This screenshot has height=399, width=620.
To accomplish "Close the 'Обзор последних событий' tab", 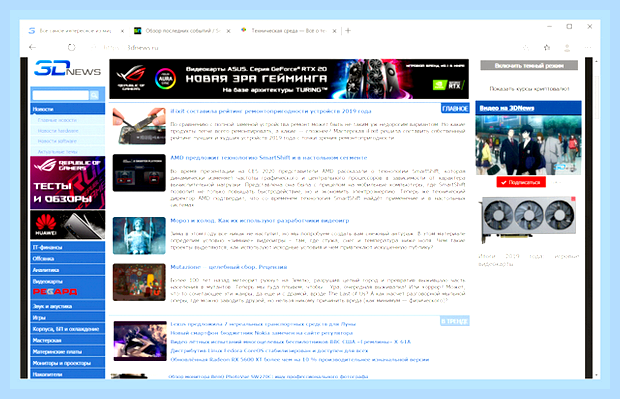I will (x=229, y=31).
